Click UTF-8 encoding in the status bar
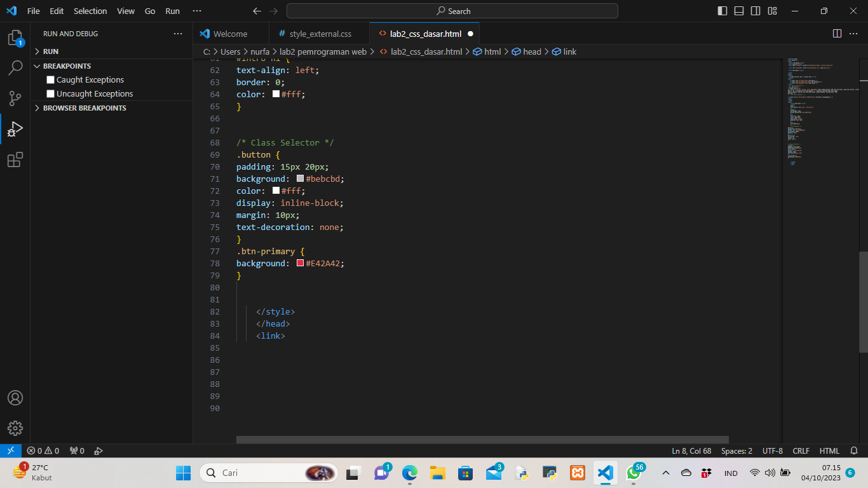 772,451
